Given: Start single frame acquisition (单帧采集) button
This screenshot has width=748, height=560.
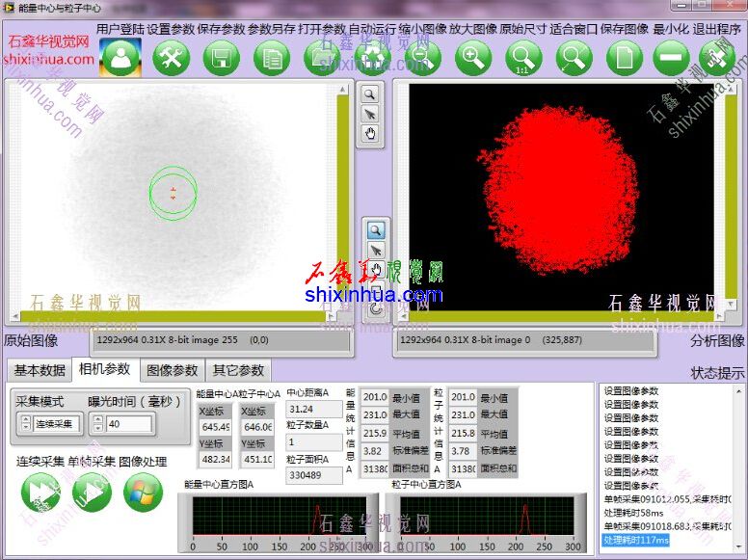Looking at the screenshot, I should (x=92, y=493).
